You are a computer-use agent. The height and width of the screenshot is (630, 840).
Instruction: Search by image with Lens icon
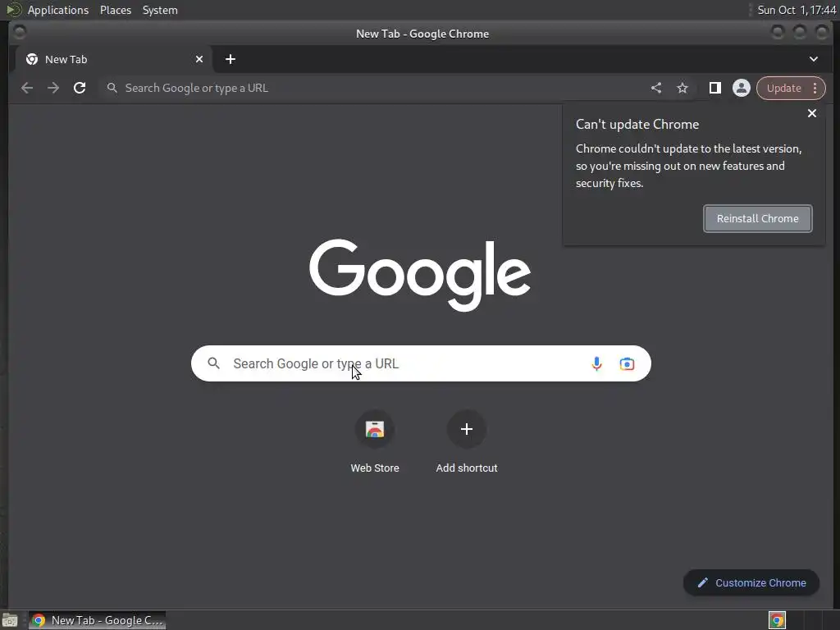pos(627,363)
